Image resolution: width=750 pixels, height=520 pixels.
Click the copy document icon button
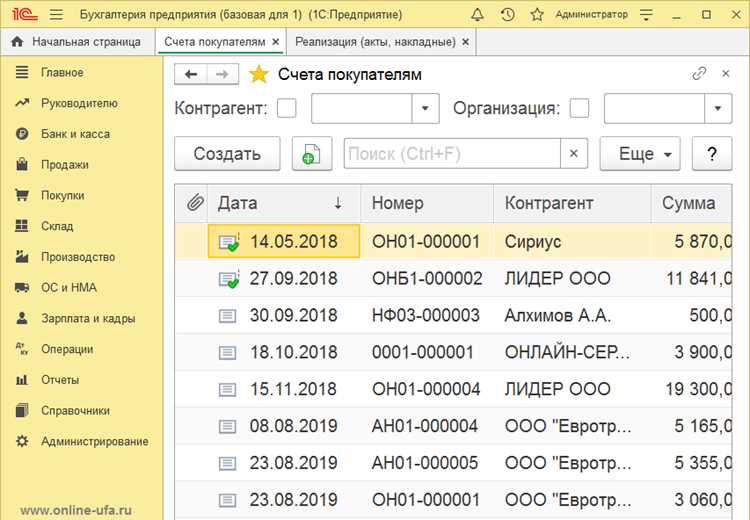[312, 154]
